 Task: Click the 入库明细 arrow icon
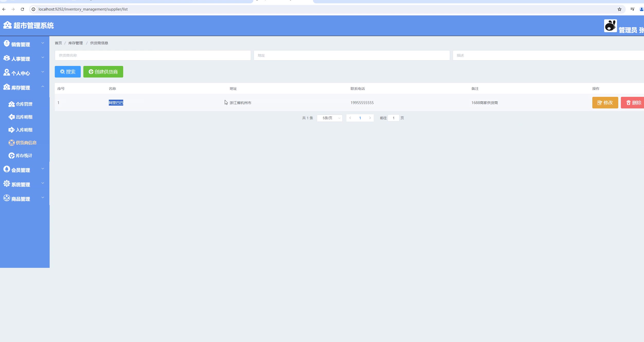tap(12, 130)
